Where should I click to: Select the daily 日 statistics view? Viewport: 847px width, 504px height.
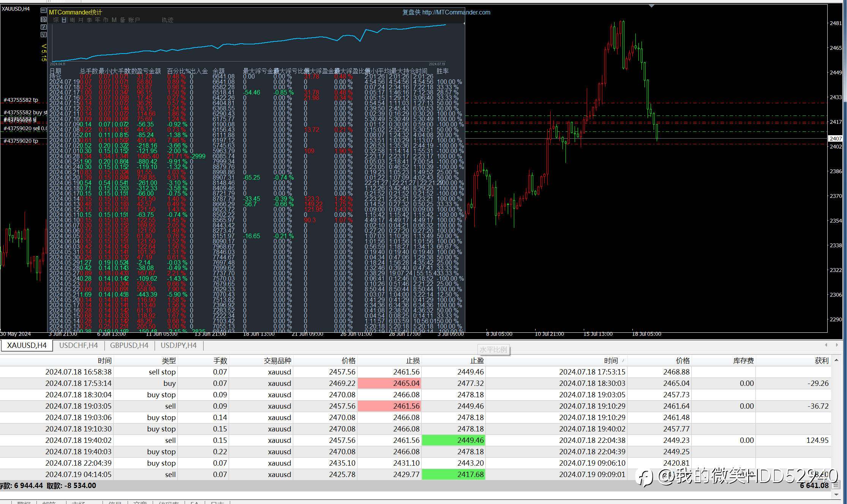coord(64,20)
